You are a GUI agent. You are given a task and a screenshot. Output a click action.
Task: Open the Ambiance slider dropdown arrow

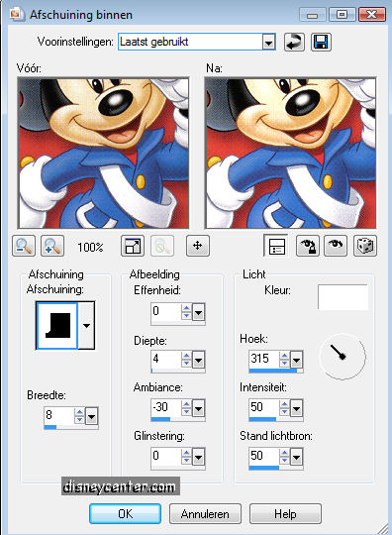click(x=198, y=408)
